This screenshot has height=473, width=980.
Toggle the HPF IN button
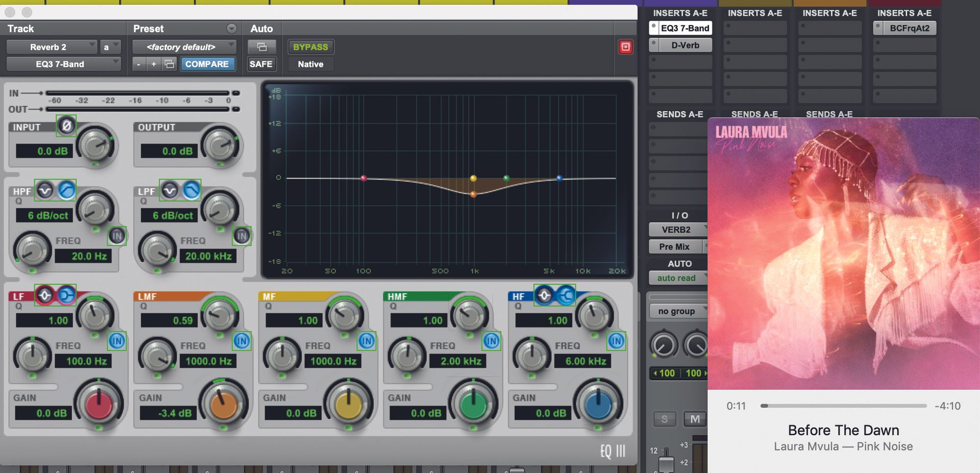click(x=117, y=236)
